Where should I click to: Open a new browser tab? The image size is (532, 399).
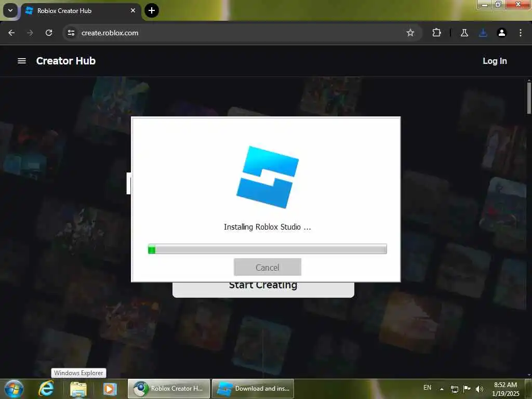point(152,10)
